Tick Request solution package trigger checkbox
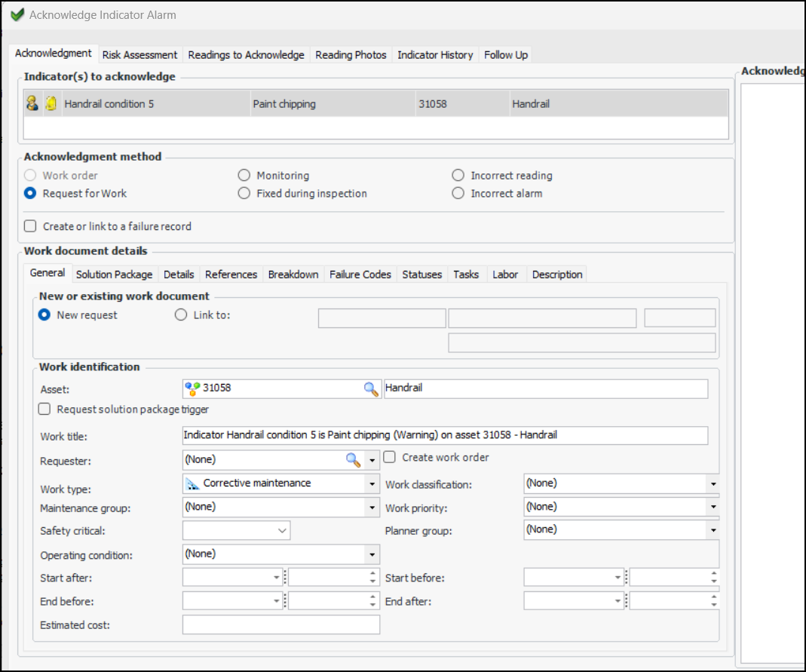Image resolution: width=806 pixels, height=672 pixels. pyautogui.click(x=45, y=410)
